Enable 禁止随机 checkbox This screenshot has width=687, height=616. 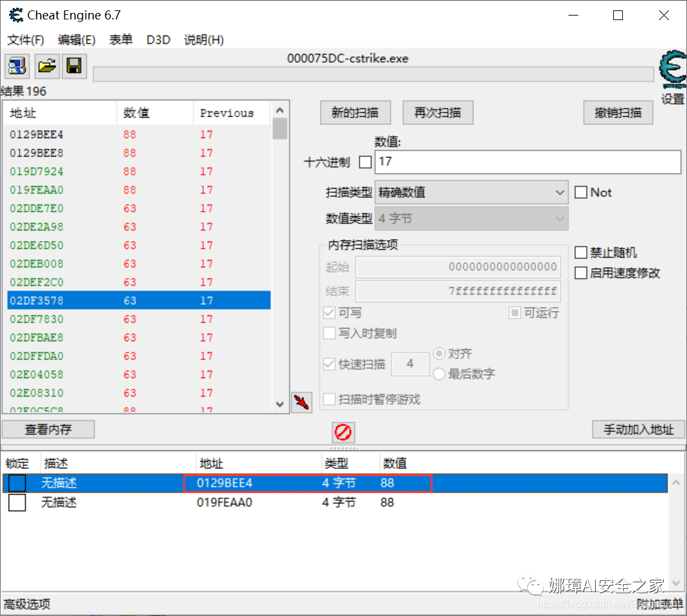[581, 253]
